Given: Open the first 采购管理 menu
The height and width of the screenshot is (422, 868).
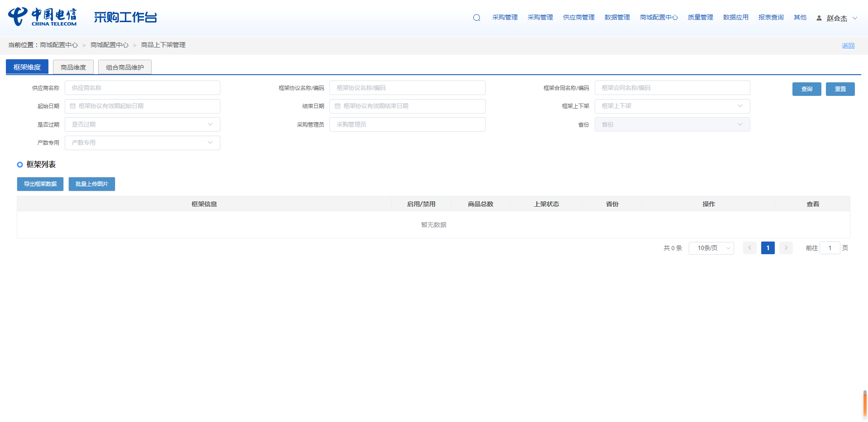Looking at the screenshot, I should click(505, 17).
